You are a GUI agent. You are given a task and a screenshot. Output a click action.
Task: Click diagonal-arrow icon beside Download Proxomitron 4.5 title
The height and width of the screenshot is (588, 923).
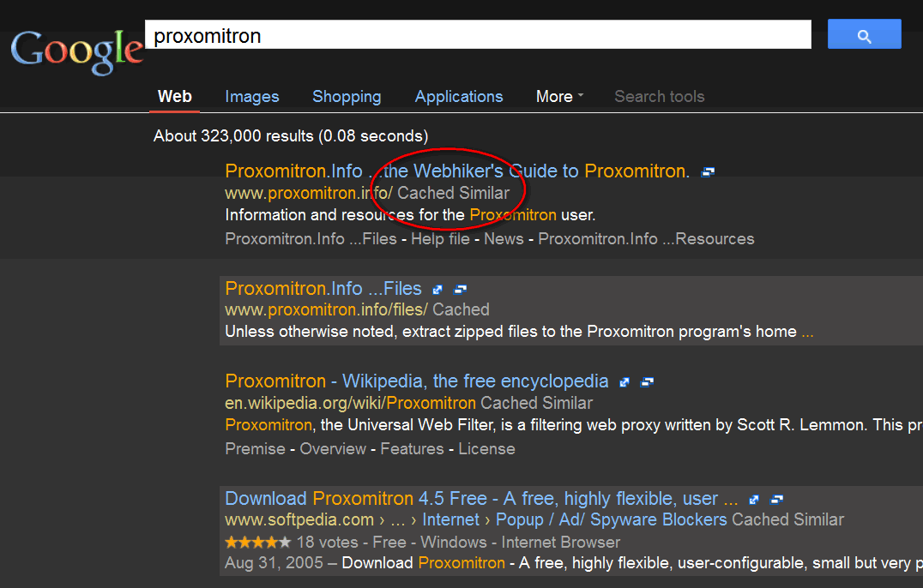pos(754,500)
